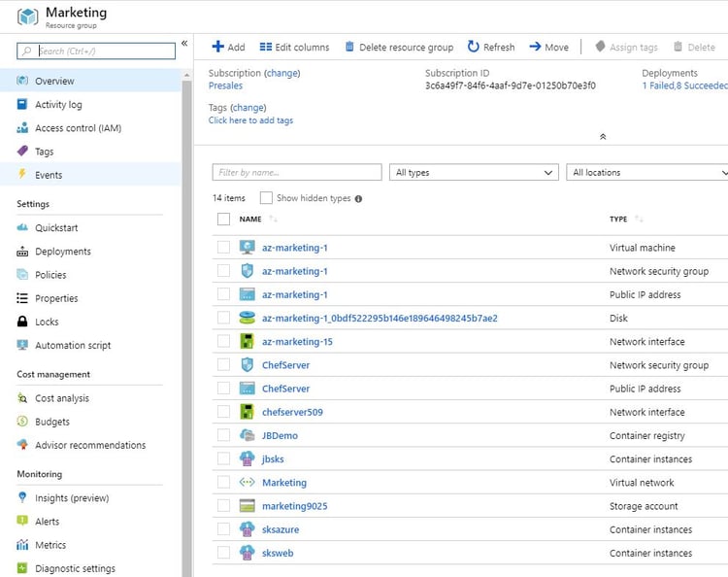Open the All types dropdown

(474, 172)
